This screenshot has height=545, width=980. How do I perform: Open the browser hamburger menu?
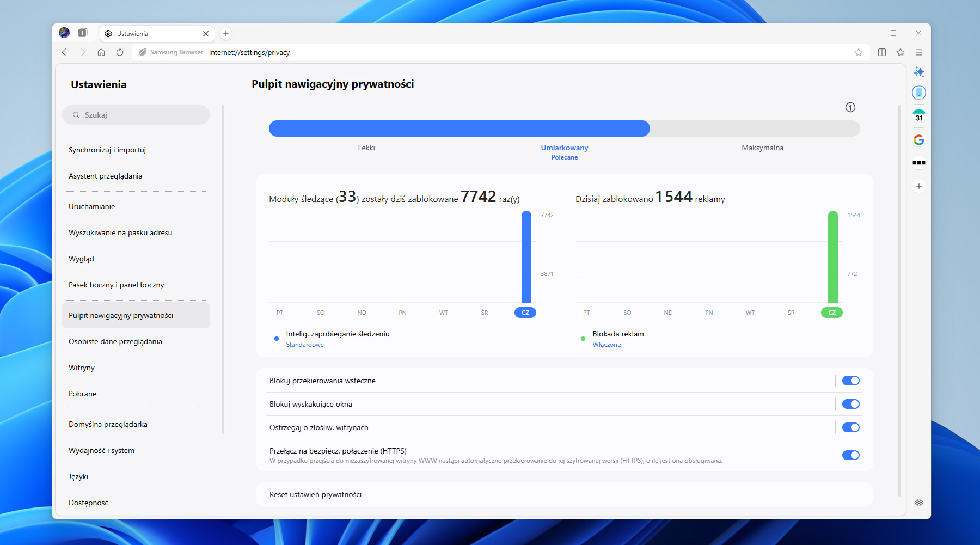tap(919, 52)
